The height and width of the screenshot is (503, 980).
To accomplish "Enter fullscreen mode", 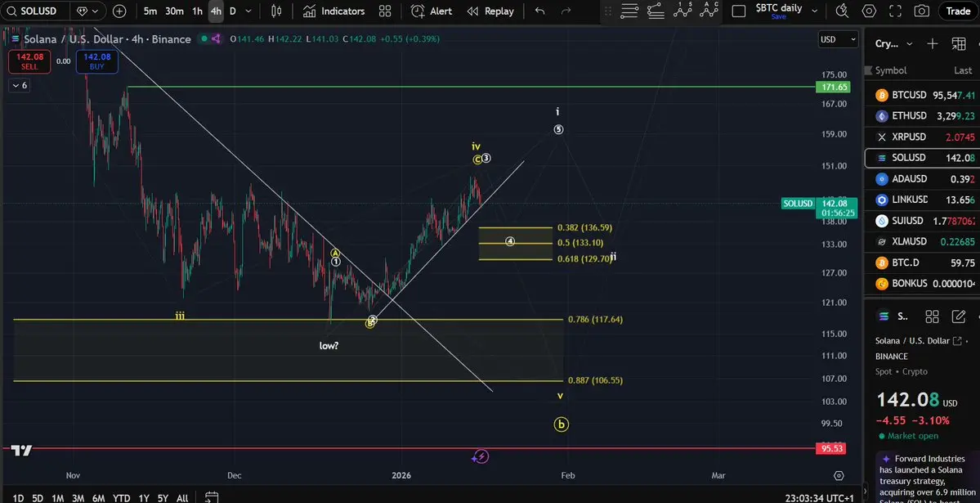I will 895,11.
